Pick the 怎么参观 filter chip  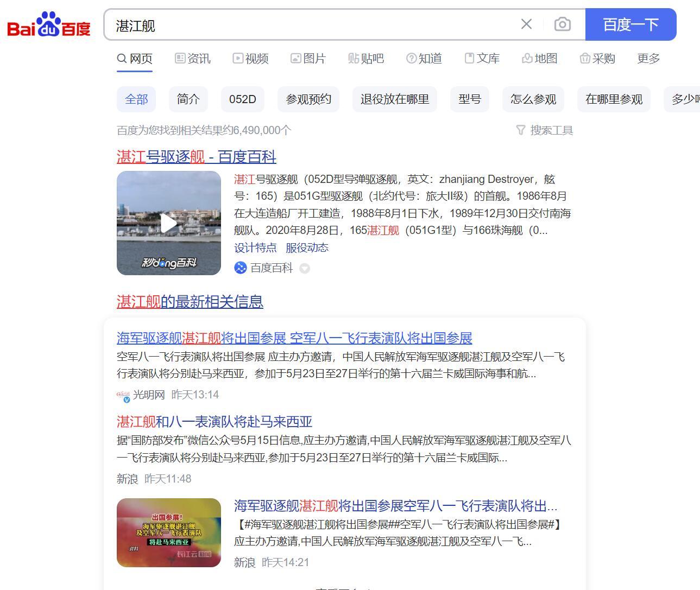[533, 99]
